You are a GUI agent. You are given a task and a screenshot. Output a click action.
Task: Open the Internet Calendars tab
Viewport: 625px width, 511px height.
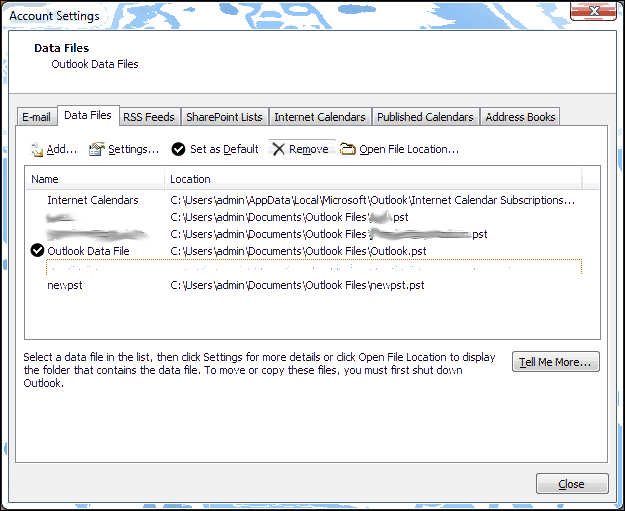pos(320,117)
